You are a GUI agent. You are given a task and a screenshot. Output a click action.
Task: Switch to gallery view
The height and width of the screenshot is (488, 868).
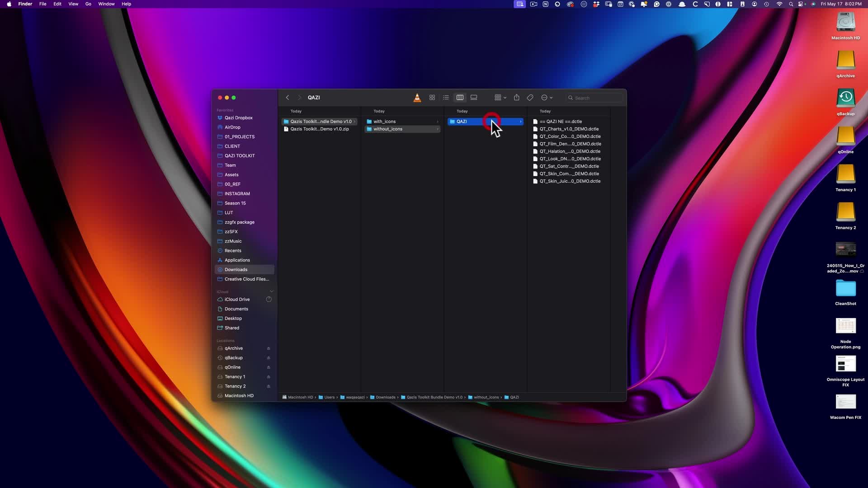pyautogui.click(x=474, y=98)
